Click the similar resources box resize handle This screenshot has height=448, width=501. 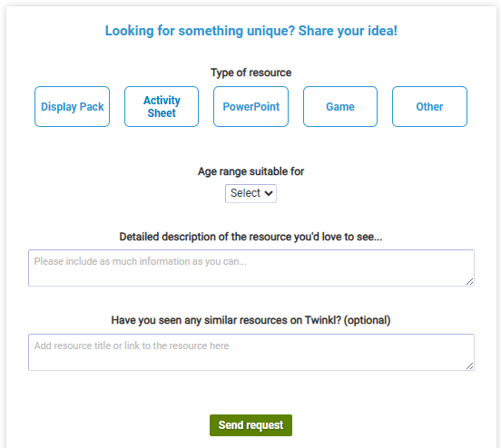[470, 366]
